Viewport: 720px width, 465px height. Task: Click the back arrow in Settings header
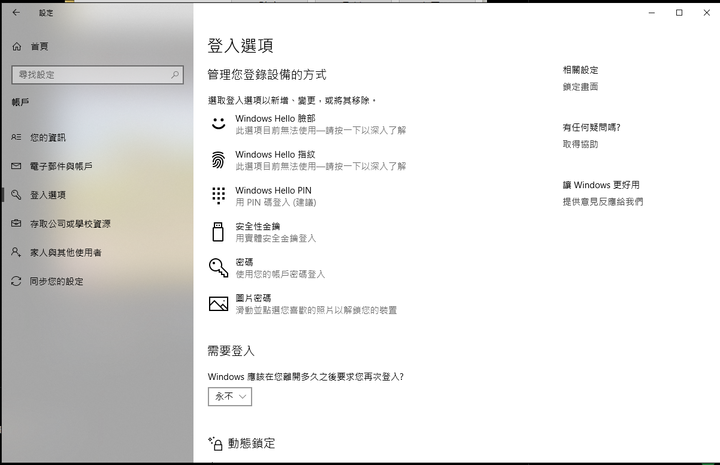pos(16,13)
